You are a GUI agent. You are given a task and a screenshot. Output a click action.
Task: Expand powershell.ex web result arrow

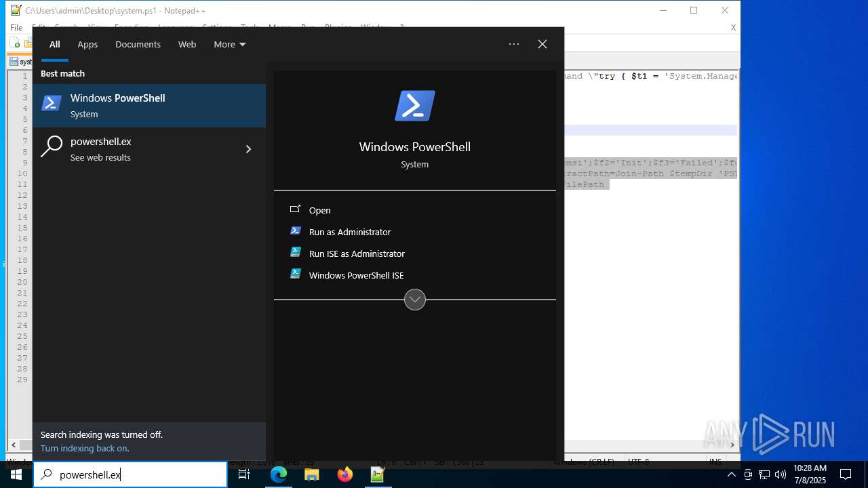tap(248, 149)
